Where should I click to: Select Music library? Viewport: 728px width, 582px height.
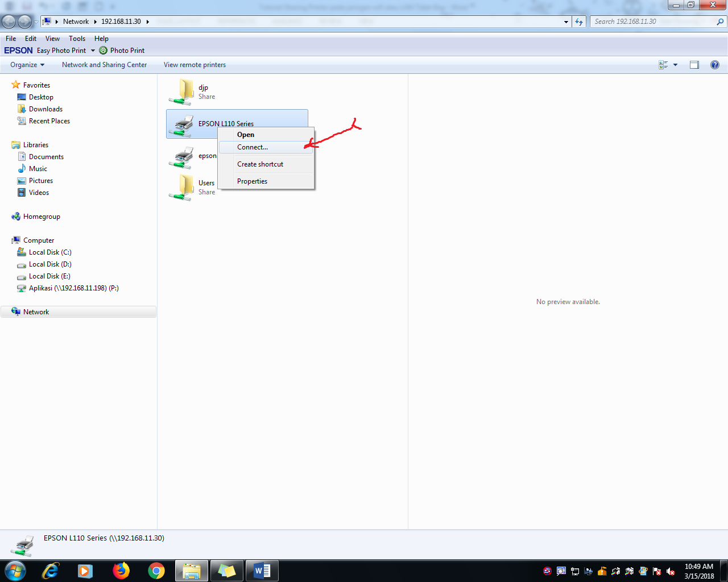pyautogui.click(x=38, y=169)
